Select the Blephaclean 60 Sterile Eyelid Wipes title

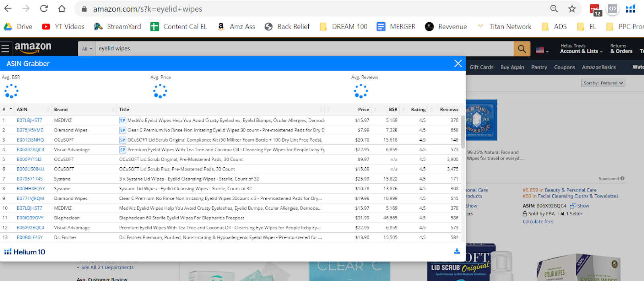(182, 218)
